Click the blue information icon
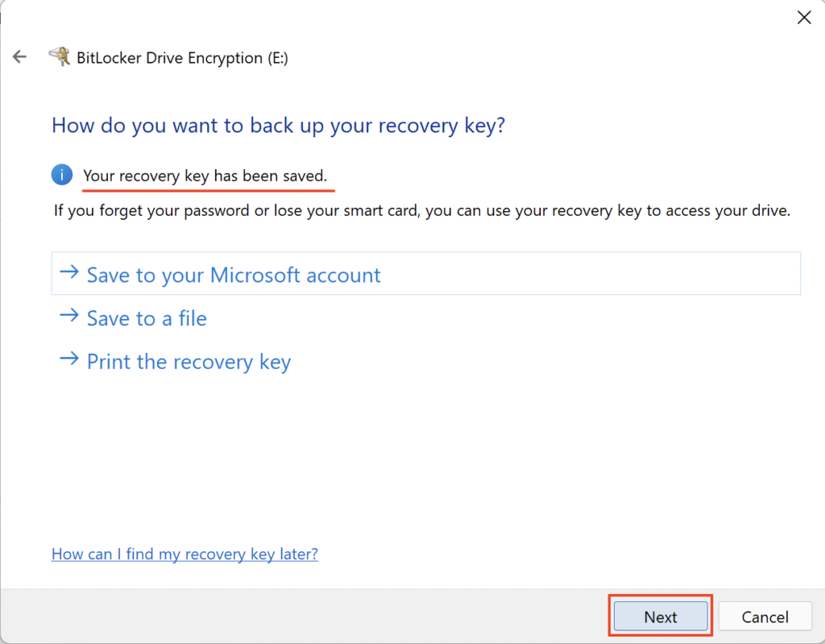825x644 pixels. click(62, 175)
